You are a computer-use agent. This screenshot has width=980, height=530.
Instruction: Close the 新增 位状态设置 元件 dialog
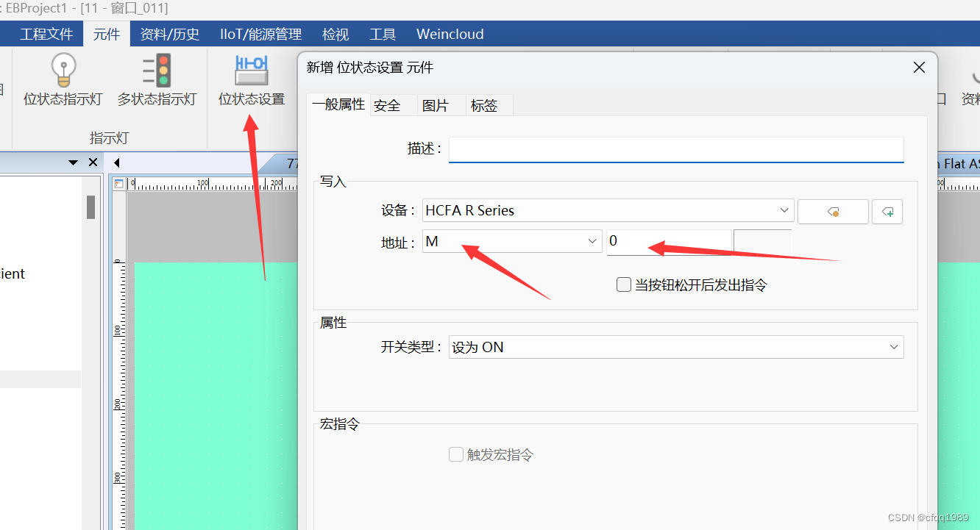pyautogui.click(x=919, y=68)
